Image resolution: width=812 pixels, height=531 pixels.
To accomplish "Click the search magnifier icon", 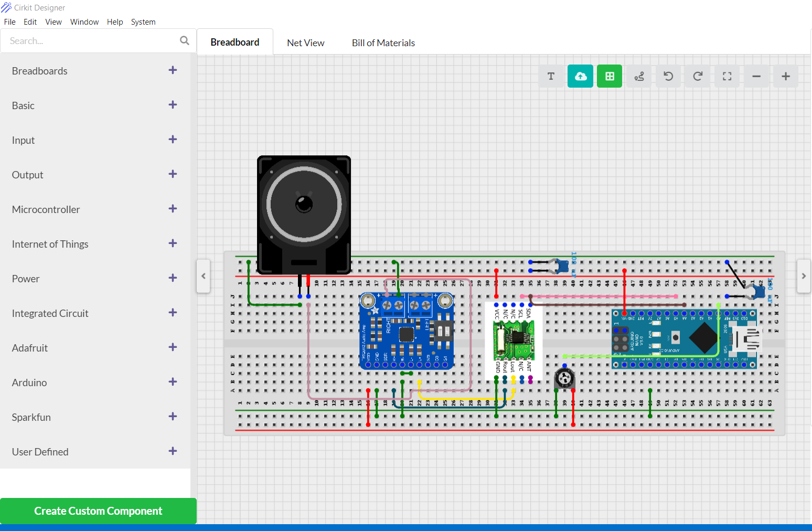I will coord(185,40).
